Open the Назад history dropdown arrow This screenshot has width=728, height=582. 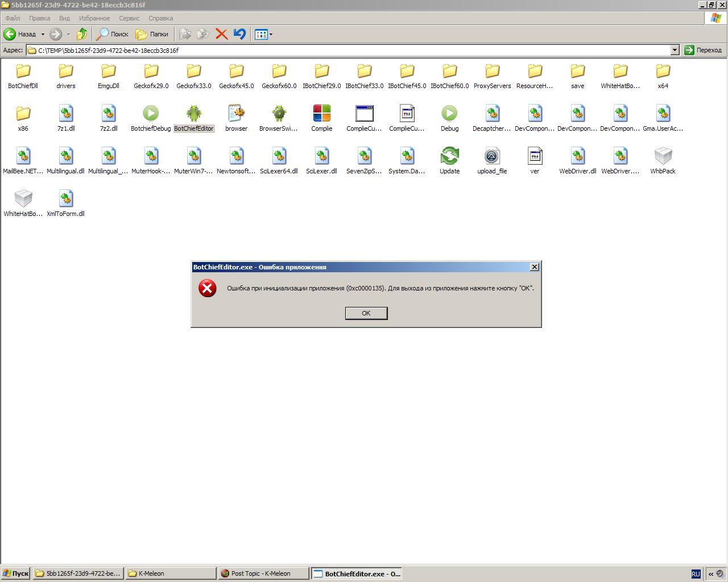pyautogui.click(x=43, y=34)
